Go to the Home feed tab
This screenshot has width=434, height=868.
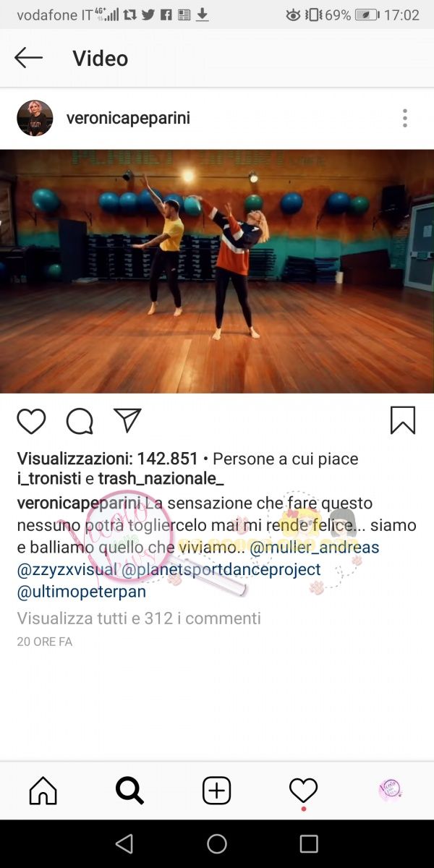43,791
